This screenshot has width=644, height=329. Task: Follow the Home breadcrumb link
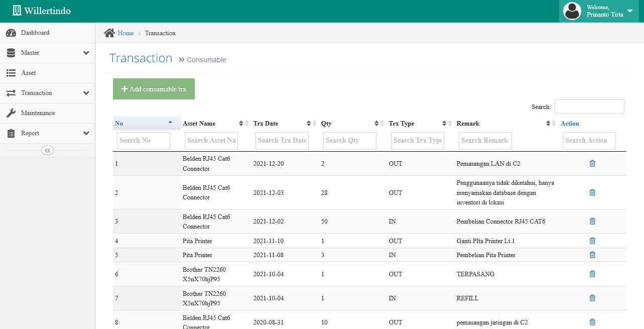coord(125,33)
